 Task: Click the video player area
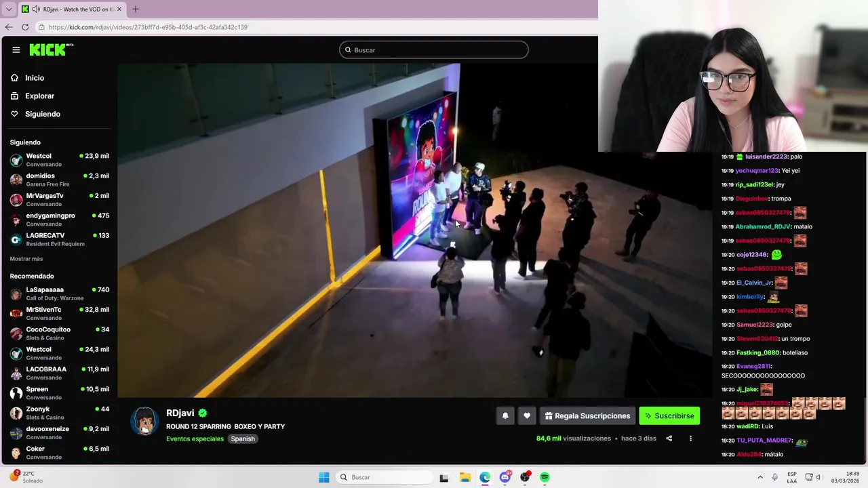(415, 230)
